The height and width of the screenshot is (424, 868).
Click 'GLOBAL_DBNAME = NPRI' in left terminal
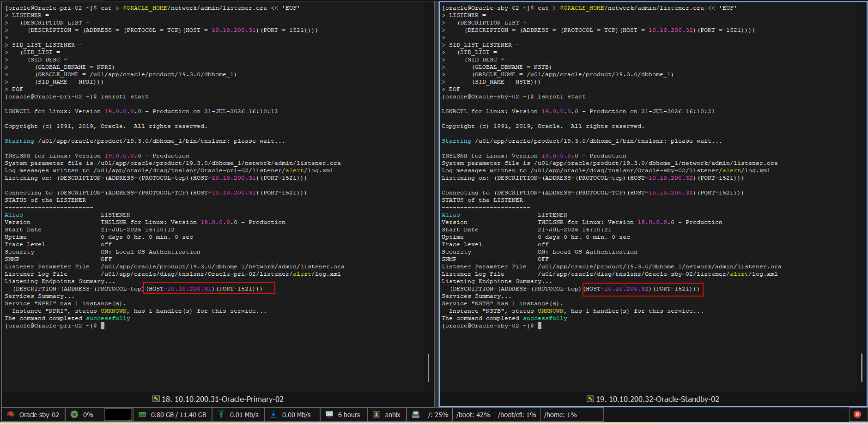[74, 67]
